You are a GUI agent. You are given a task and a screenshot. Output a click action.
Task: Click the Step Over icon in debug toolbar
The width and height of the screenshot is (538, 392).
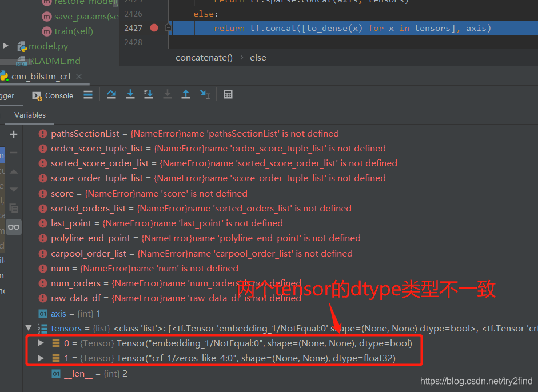pos(111,94)
